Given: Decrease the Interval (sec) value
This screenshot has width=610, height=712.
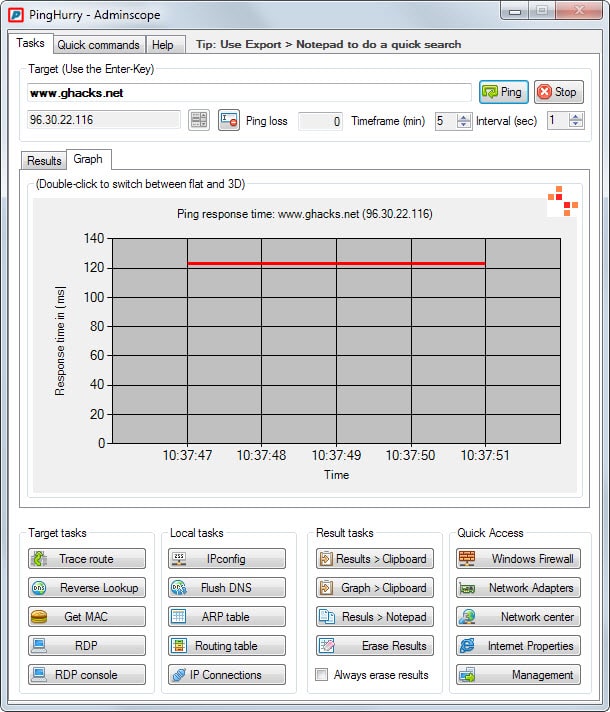Looking at the screenshot, I should click(x=575, y=125).
